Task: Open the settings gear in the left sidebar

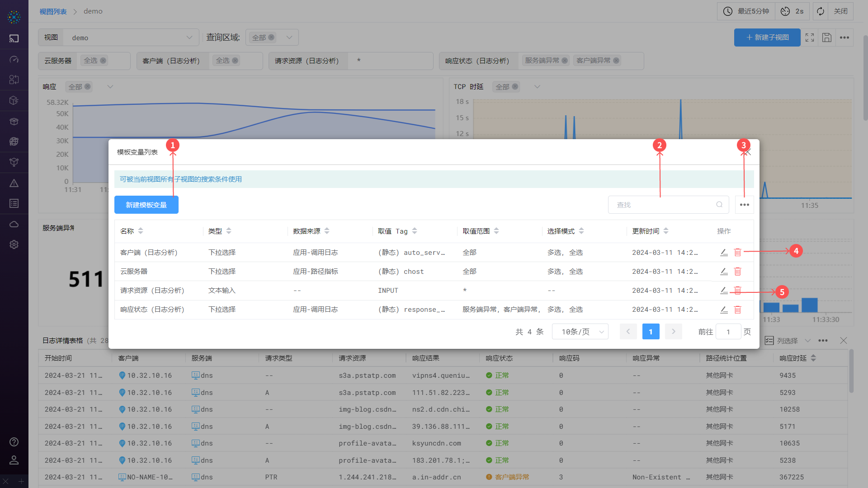Action: (x=14, y=244)
